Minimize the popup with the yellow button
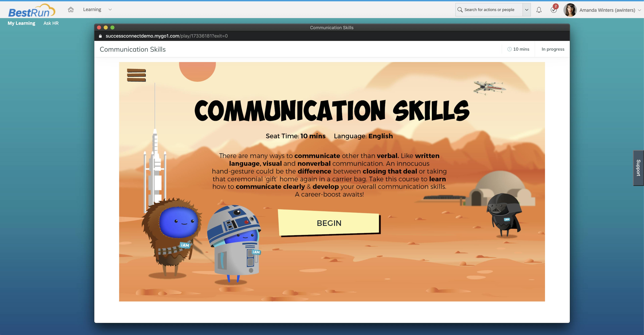 106,27
